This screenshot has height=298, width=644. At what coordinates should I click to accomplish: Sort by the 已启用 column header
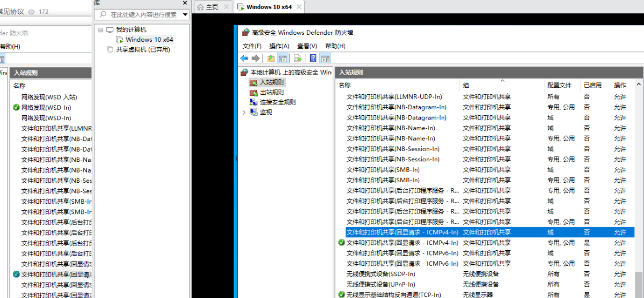(596, 85)
